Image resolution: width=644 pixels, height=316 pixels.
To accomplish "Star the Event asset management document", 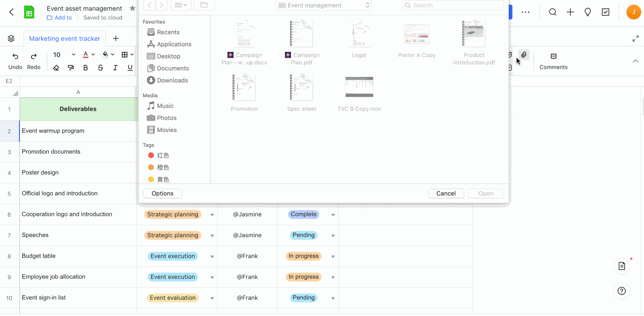I will click(x=132, y=8).
